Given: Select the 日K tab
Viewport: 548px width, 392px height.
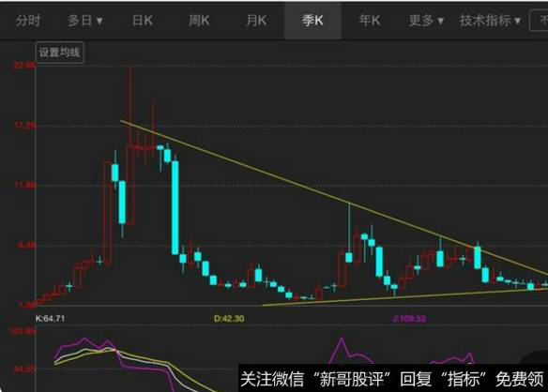Looking at the screenshot, I should tap(143, 21).
